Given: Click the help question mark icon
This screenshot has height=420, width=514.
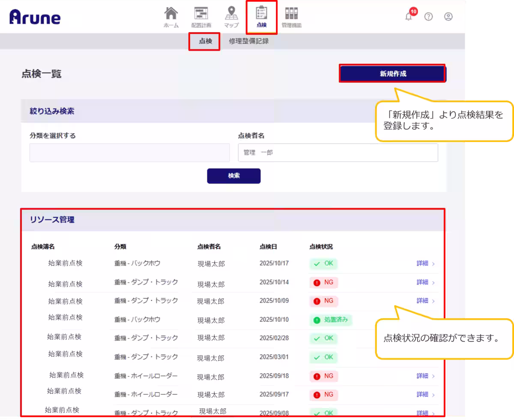Looking at the screenshot, I should pos(428,17).
